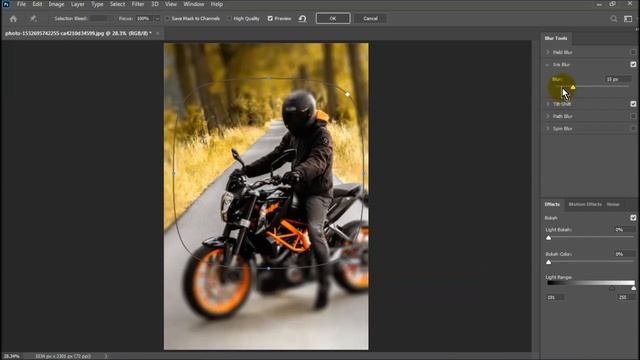Viewport: 640px width, 360px height.
Task: Click the Focus percentage field
Action: tap(144, 19)
